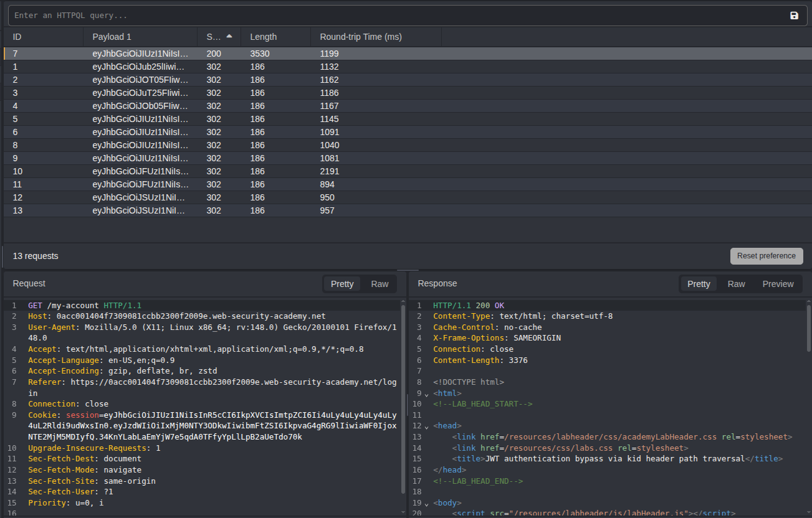This screenshot has height=518, width=812.
Task: Open the Response Preview tab
Action: click(x=778, y=284)
